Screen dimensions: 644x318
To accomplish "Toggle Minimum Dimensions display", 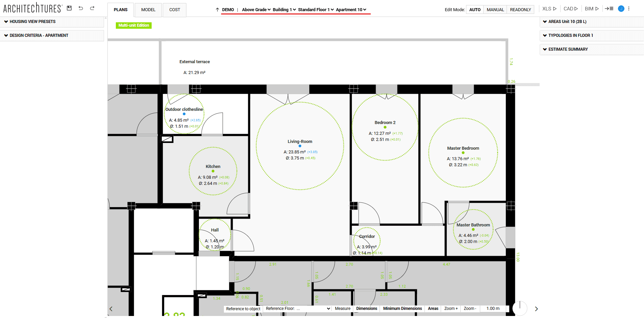I will (402, 308).
